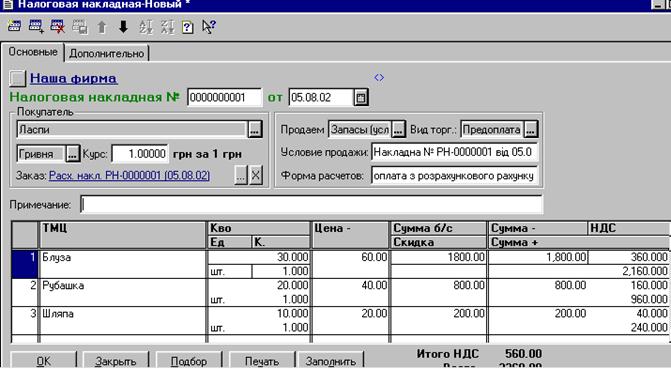Screen dimensions: 671x369
Task: Click the Предоплата field
Action: (492, 129)
